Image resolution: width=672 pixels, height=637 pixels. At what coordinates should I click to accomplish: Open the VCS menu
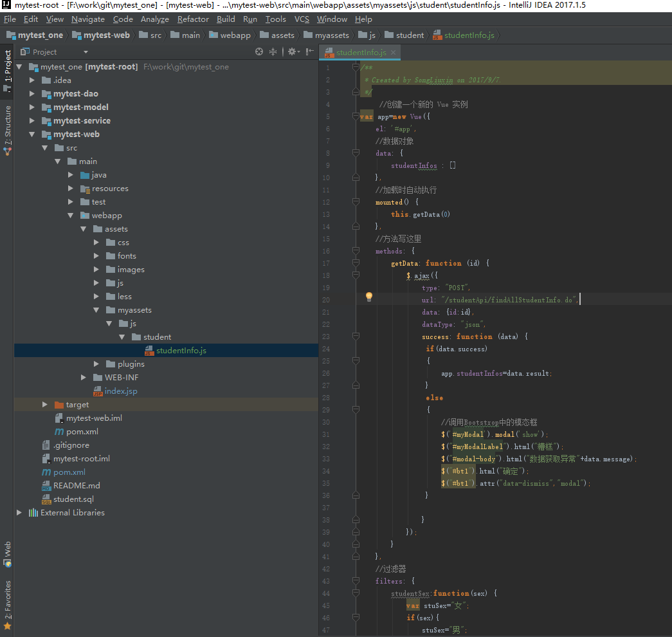[302, 19]
